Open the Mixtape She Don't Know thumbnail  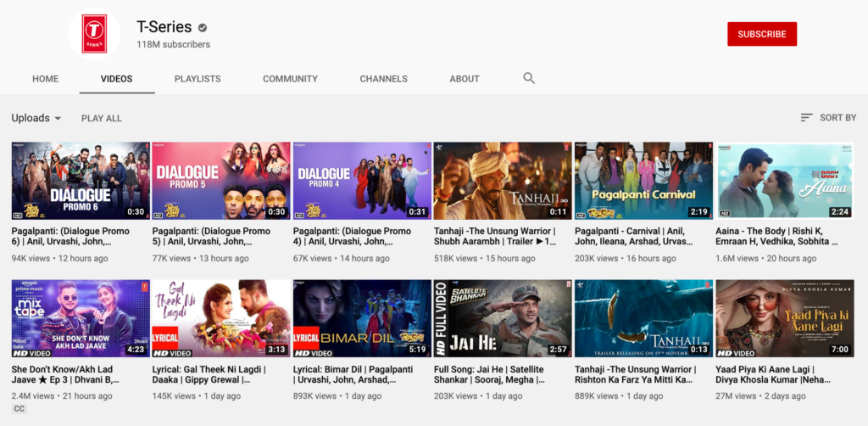pyautogui.click(x=81, y=318)
